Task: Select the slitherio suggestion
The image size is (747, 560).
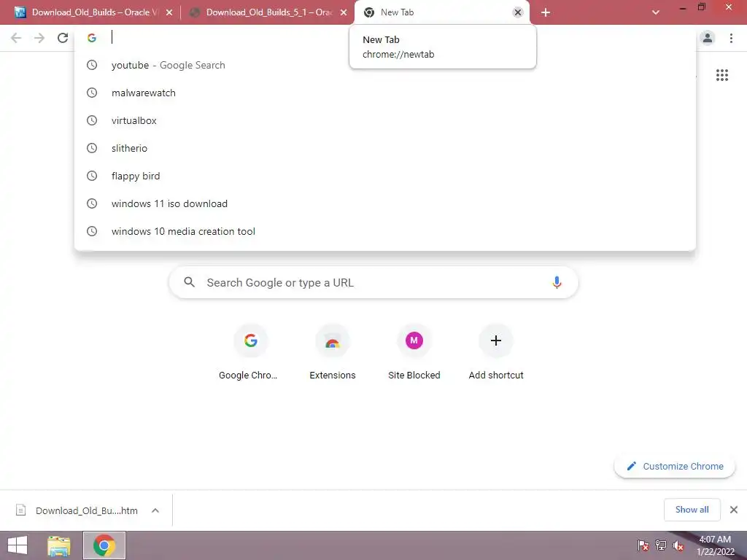Action: 385,148
